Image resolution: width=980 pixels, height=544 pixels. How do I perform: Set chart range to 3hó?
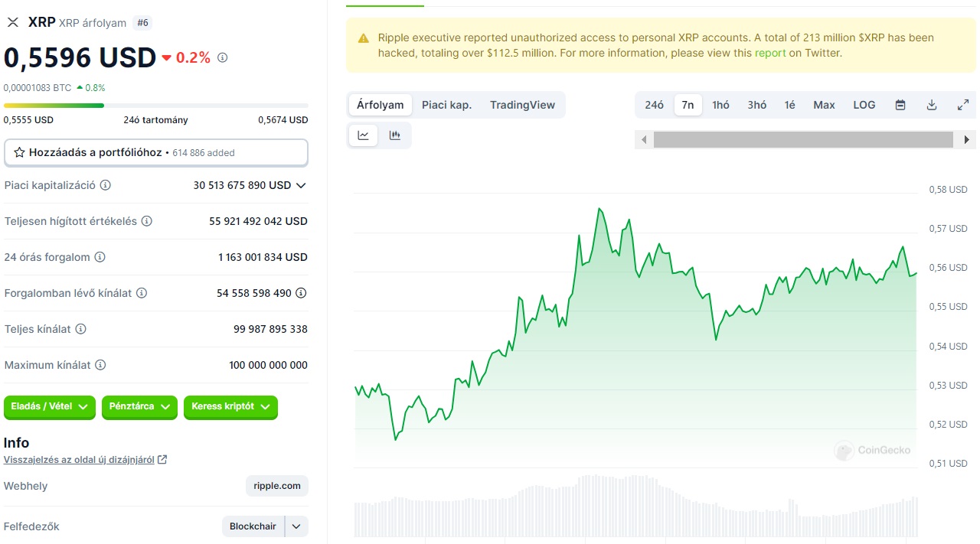coord(757,105)
